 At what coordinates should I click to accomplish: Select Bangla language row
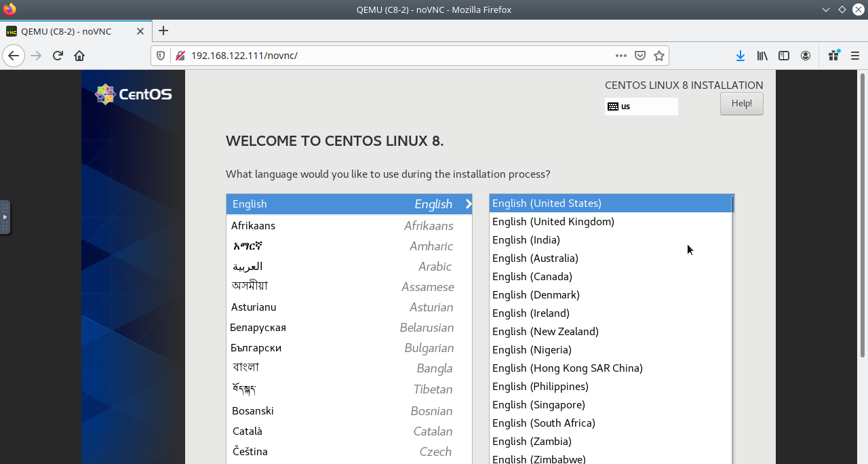pyautogui.click(x=349, y=368)
